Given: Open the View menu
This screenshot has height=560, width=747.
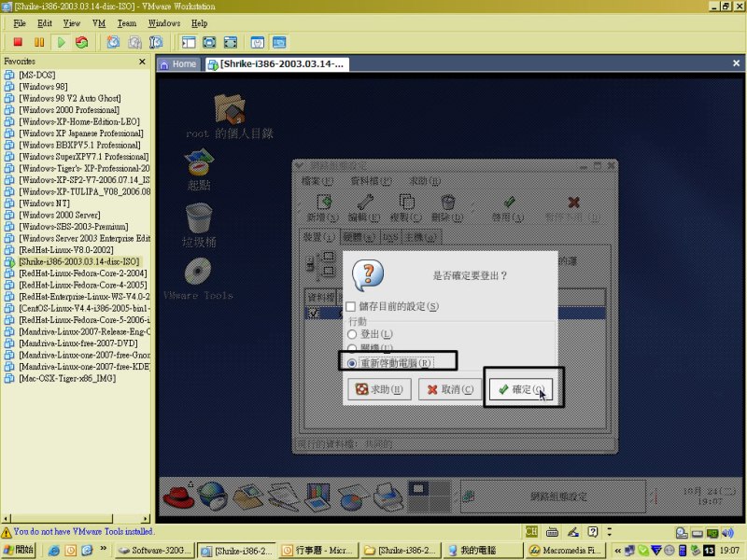Looking at the screenshot, I should tap(72, 23).
